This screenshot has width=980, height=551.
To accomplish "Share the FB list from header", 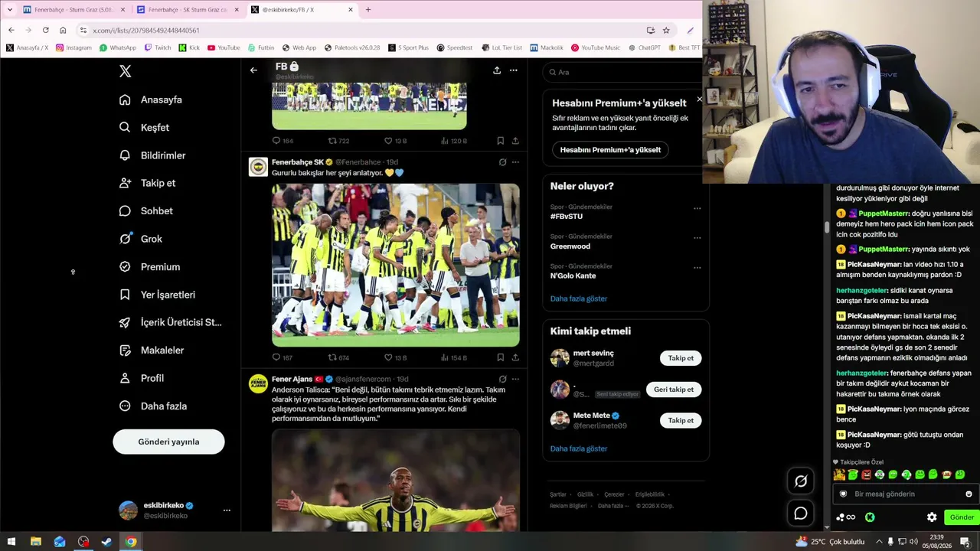I will (x=497, y=70).
